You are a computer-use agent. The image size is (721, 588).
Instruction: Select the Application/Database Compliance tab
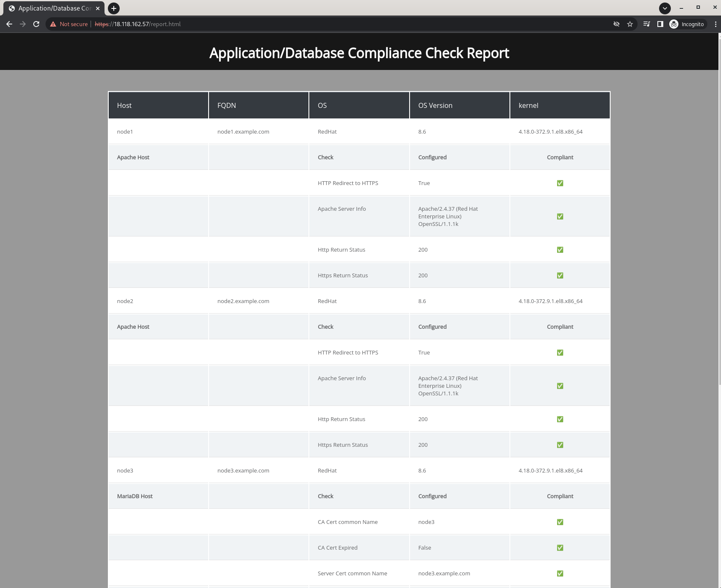point(54,8)
